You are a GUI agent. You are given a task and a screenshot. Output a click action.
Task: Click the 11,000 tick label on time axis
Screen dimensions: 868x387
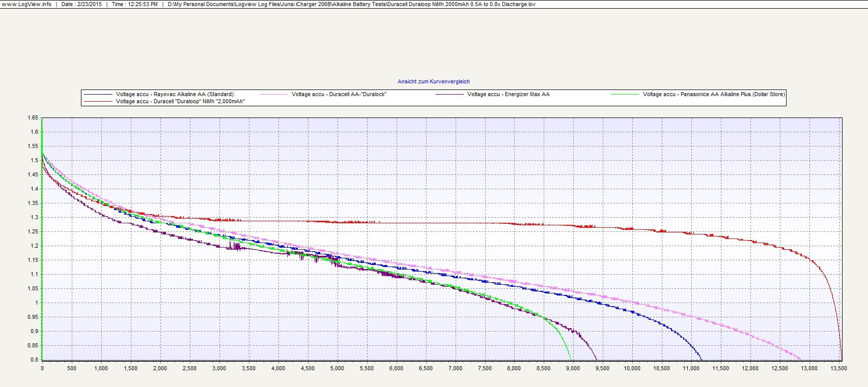click(x=691, y=368)
